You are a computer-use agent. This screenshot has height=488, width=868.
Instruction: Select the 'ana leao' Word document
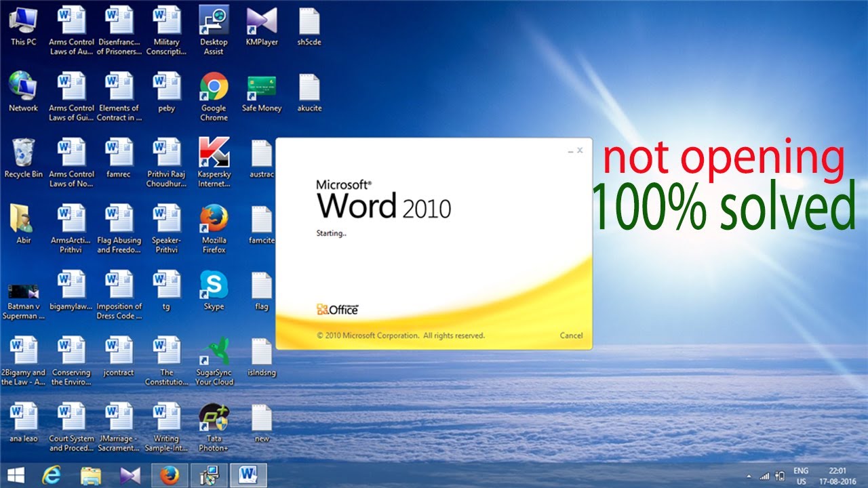(23, 423)
